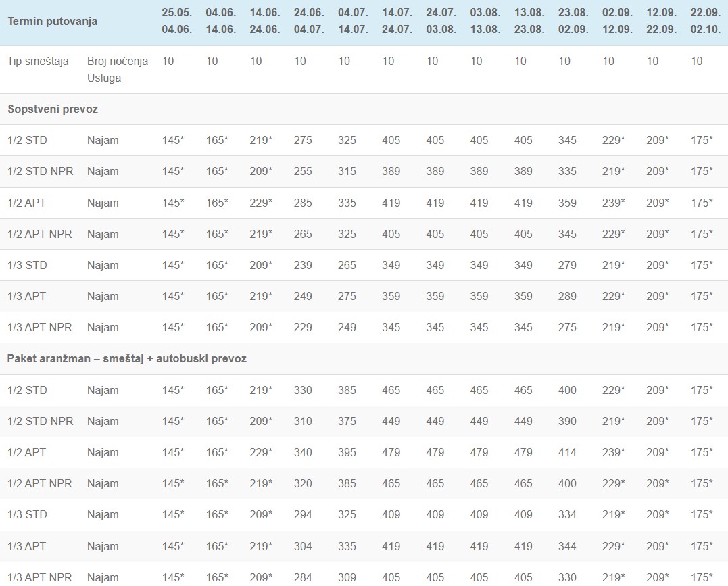Click the price cell showing 255
The image size is (728, 586).
click(303, 172)
